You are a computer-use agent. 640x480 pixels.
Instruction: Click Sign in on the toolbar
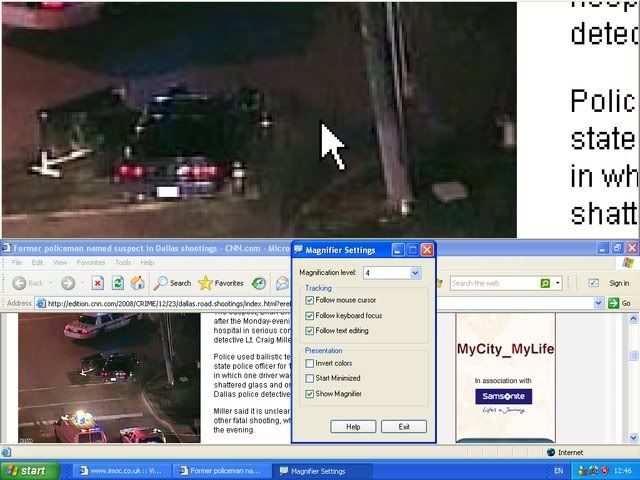(619, 283)
